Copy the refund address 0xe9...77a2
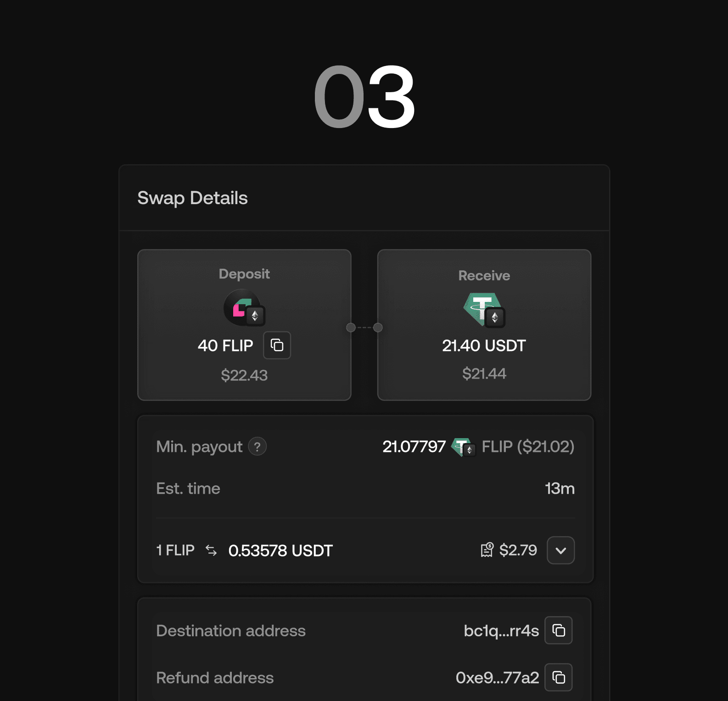Viewport: 728px width, 701px height. 559,677
